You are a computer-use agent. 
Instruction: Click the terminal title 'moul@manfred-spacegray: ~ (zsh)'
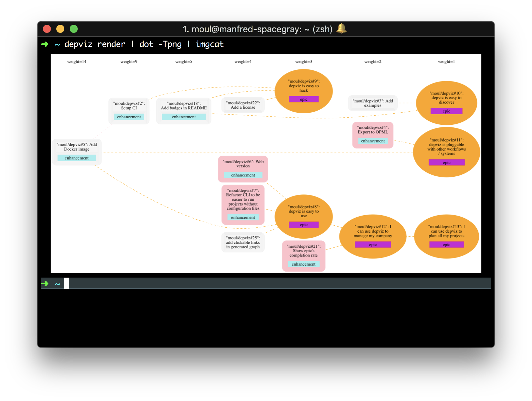262,29
